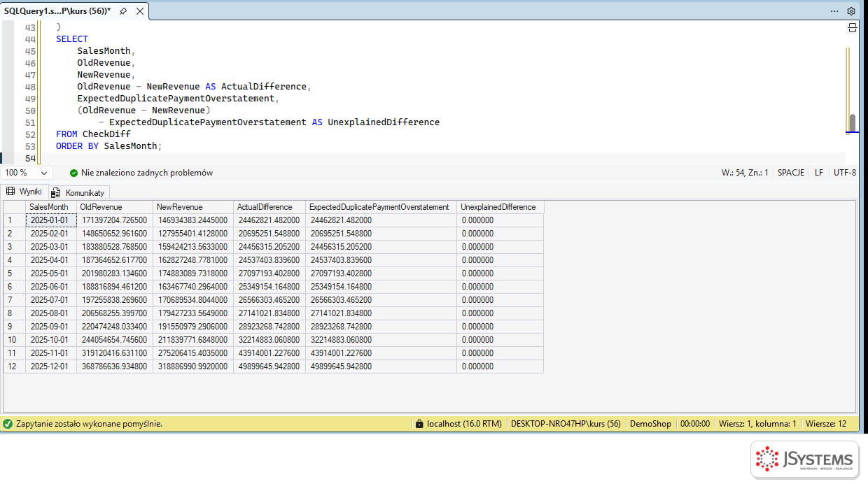
Task: Click the Wyniki grid icon
Action: [x=10, y=192]
